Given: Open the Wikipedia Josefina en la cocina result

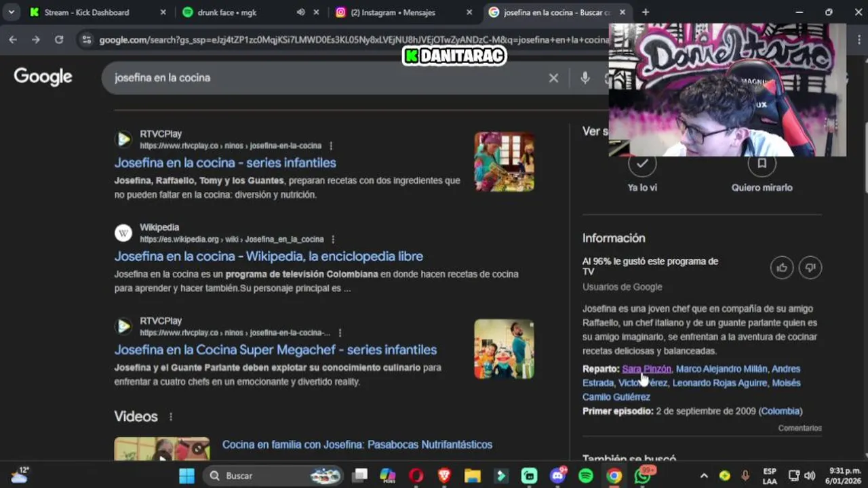Looking at the screenshot, I should 269,256.
